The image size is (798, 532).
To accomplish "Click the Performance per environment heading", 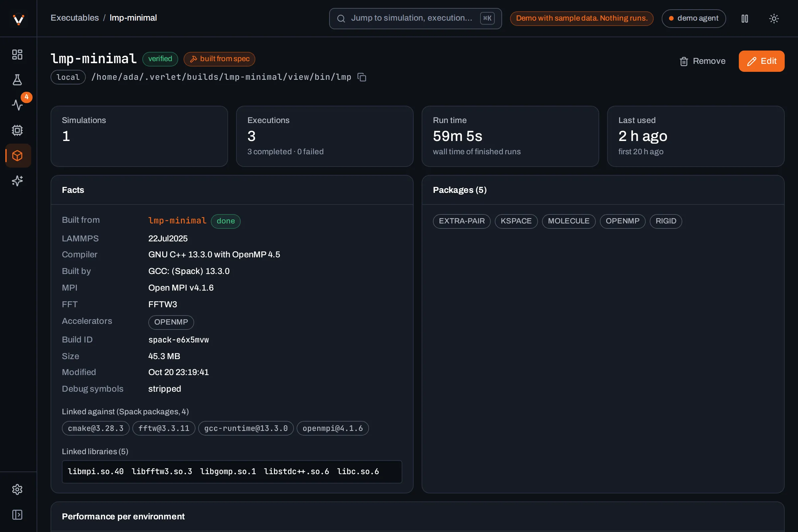I will [x=123, y=516].
